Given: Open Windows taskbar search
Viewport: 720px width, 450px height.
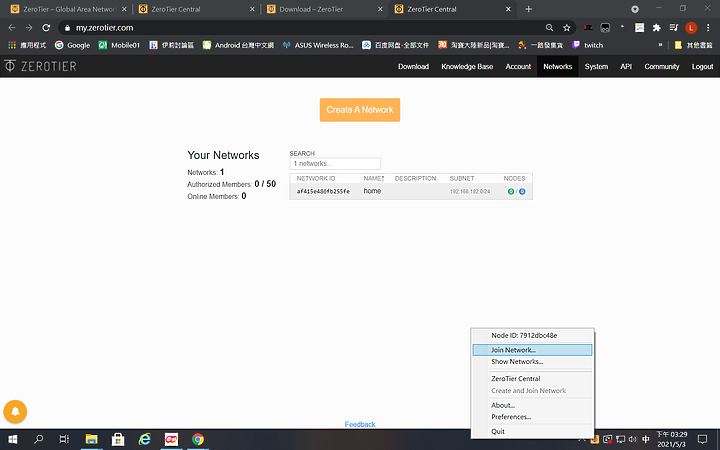Looking at the screenshot, I should click(x=39, y=439).
